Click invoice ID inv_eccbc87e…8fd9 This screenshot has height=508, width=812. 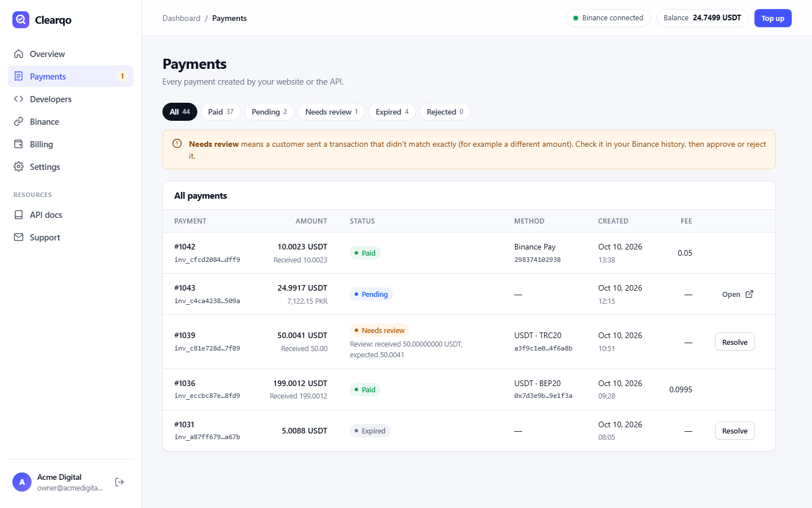coord(207,396)
